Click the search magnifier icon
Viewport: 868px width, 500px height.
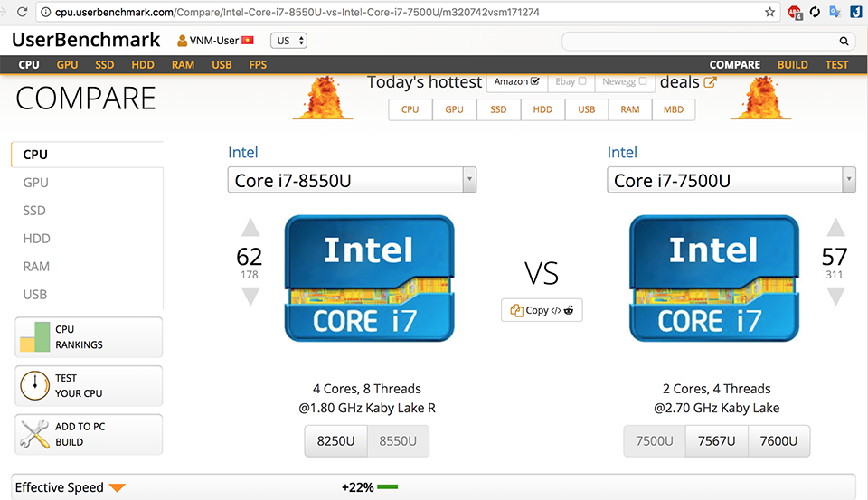click(844, 41)
